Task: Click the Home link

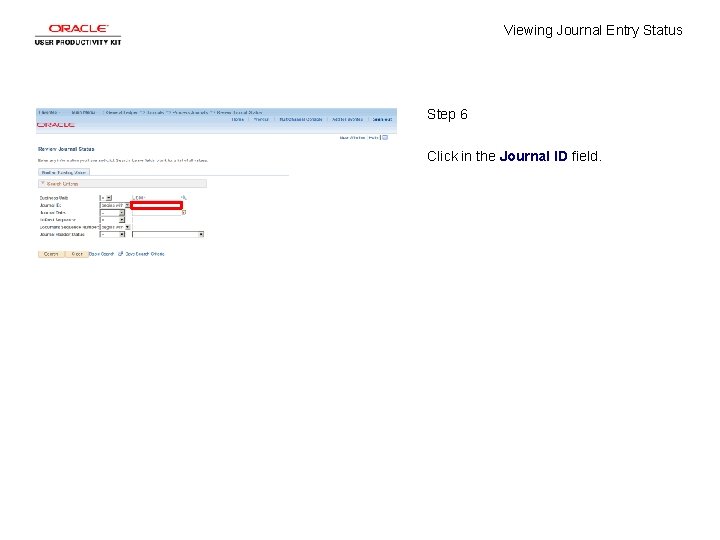Action: point(237,119)
